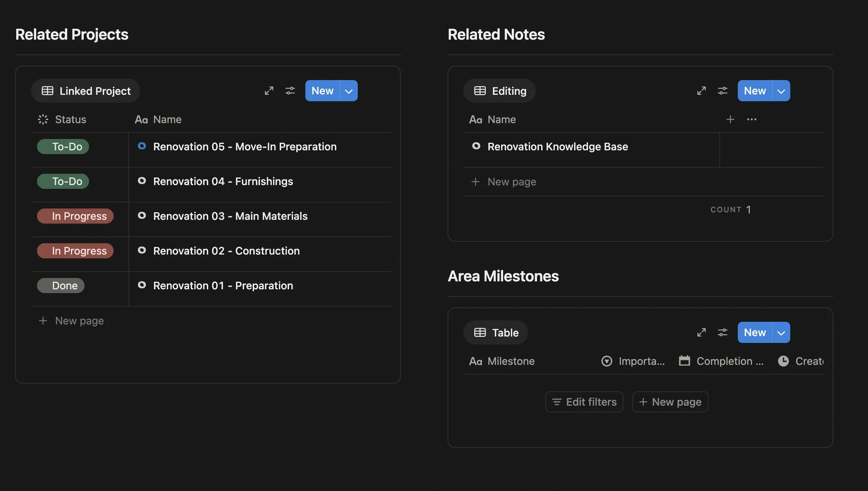Click the Related Projects heading
This screenshot has height=491, width=868.
[72, 34]
